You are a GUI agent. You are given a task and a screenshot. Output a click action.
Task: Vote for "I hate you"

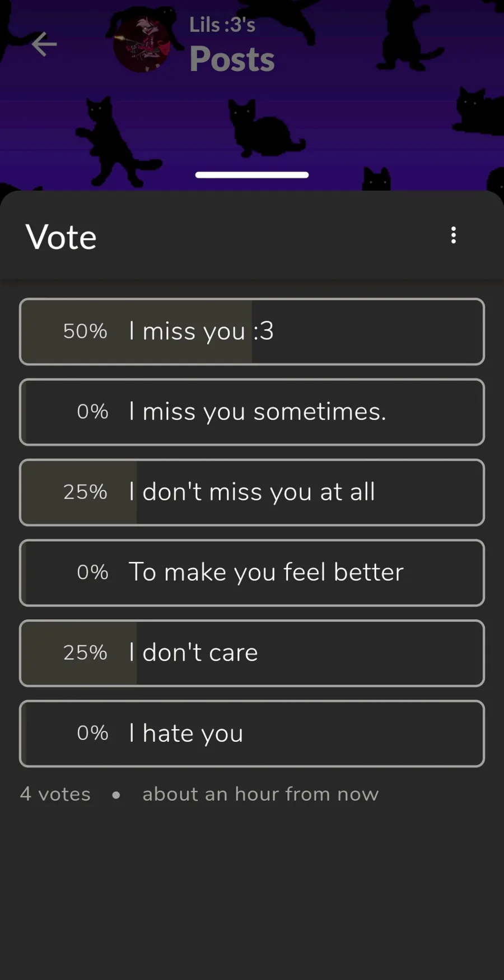pyautogui.click(x=252, y=733)
